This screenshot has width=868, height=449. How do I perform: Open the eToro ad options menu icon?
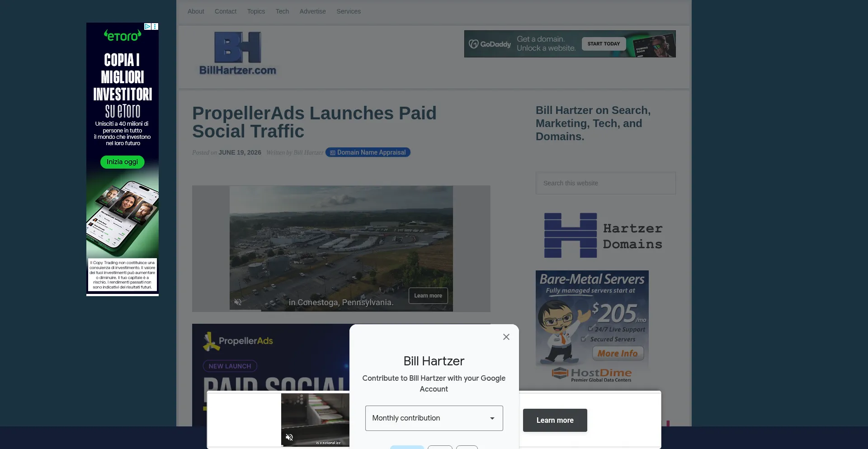pos(155,27)
